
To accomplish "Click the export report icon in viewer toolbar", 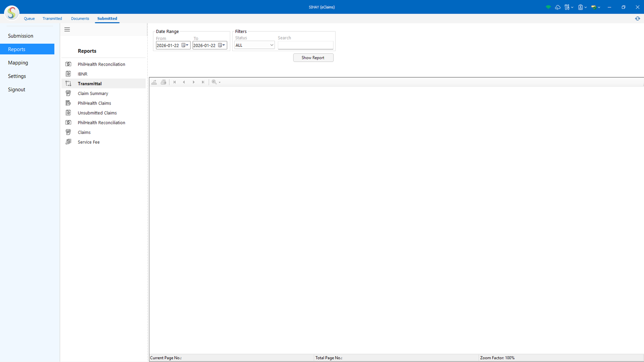I will point(154,82).
